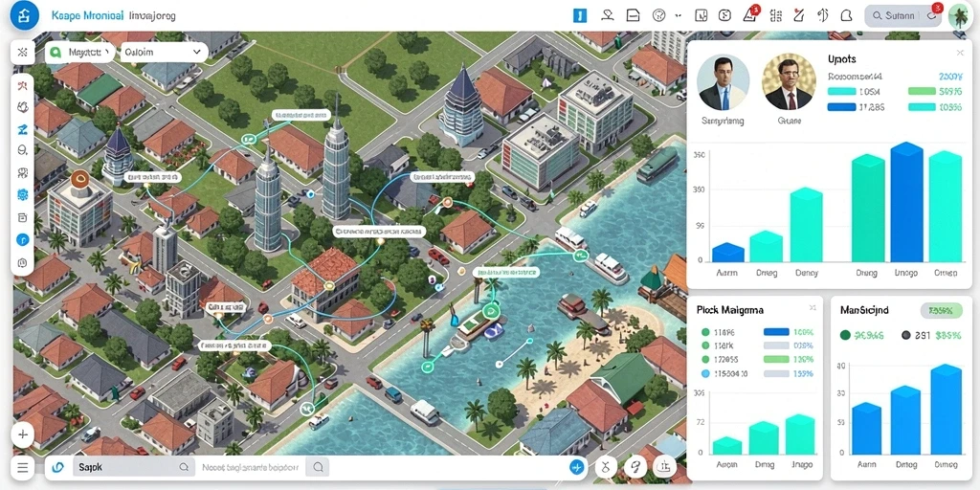
Task: Click the bell-shaped icon in top toolbar
Action: pyautogui.click(x=846, y=15)
